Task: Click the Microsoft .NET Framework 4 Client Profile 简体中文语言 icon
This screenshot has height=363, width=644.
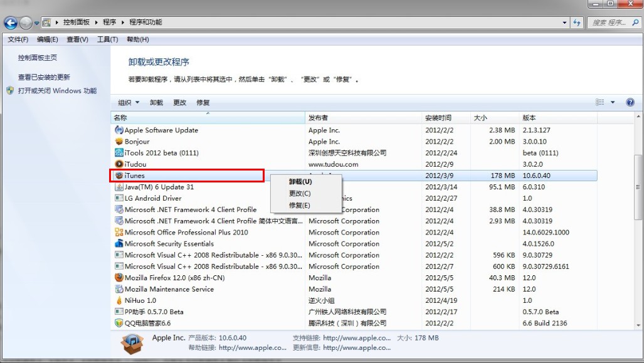Action: pyautogui.click(x=119, y=221)
